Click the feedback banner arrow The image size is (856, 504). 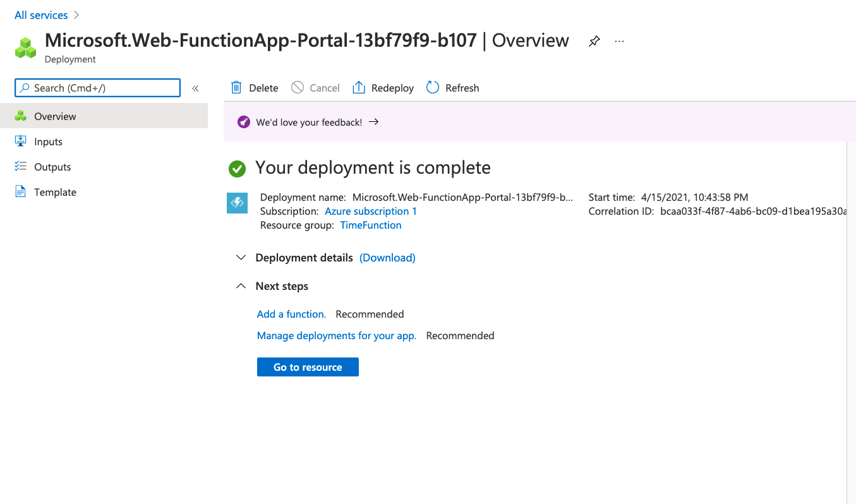click(374, 122)
